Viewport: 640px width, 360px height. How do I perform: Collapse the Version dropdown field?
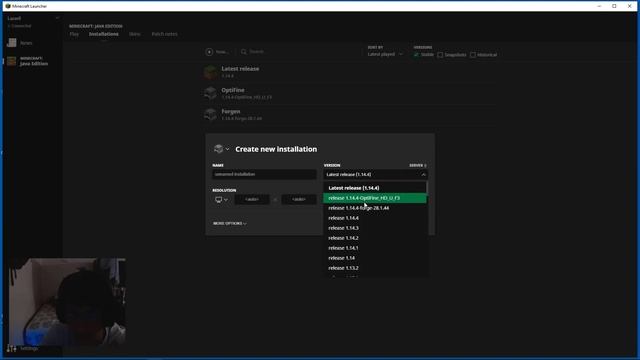376,174
